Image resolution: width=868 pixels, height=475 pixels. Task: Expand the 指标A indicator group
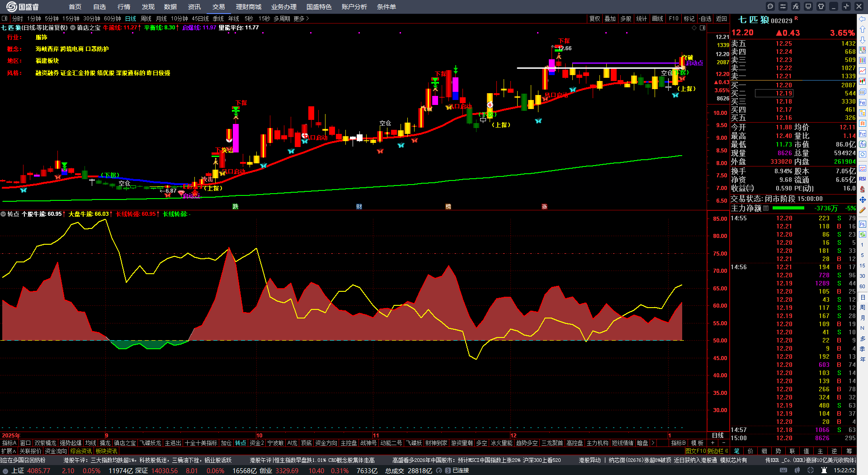click(x=9, y=443)
